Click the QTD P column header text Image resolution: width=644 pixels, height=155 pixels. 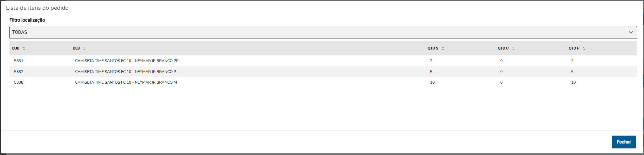coord(574,48)
